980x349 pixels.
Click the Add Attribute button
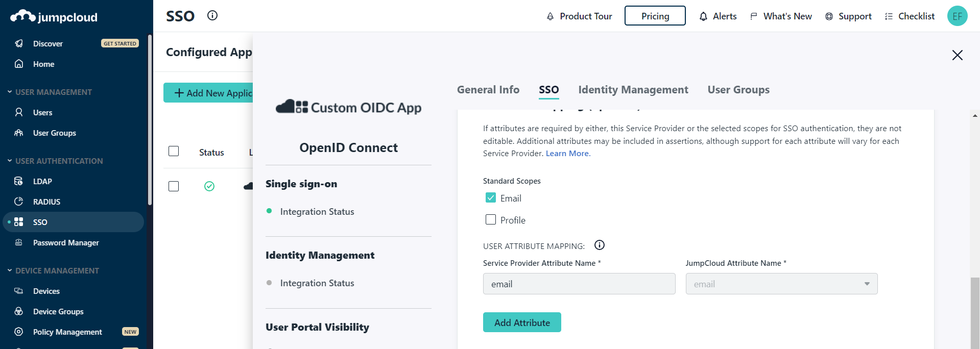521,322
